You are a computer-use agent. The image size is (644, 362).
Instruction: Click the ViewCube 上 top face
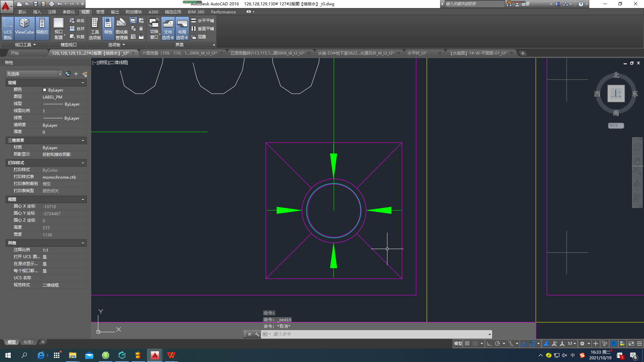[x=616, y=93]
